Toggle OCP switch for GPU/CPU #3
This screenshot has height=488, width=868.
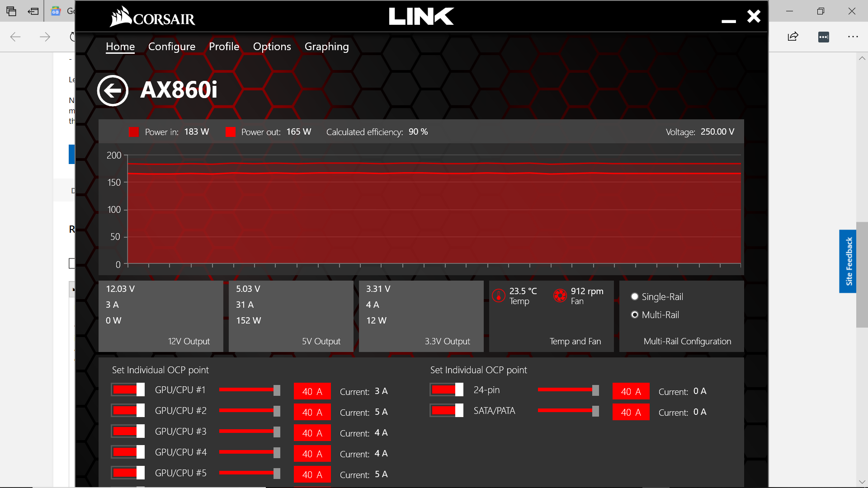click(128, 431)
